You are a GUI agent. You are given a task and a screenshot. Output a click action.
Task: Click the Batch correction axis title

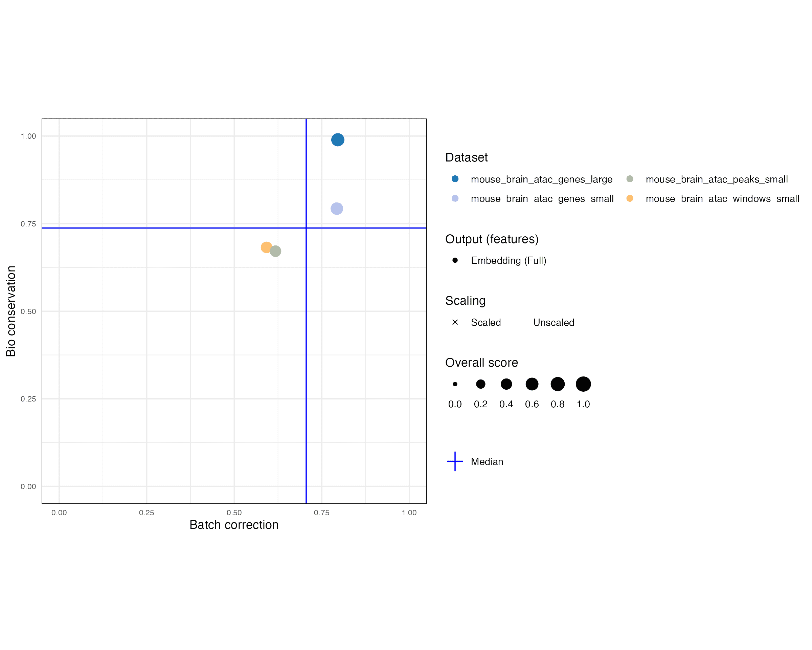coord(234,525)
